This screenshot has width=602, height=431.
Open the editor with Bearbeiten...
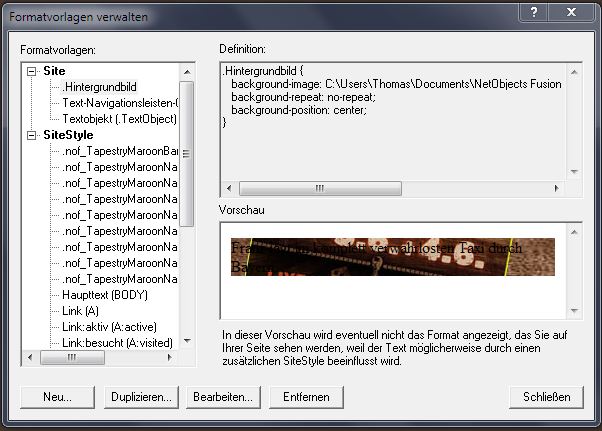pyautogui.click(x=223, y=397)
